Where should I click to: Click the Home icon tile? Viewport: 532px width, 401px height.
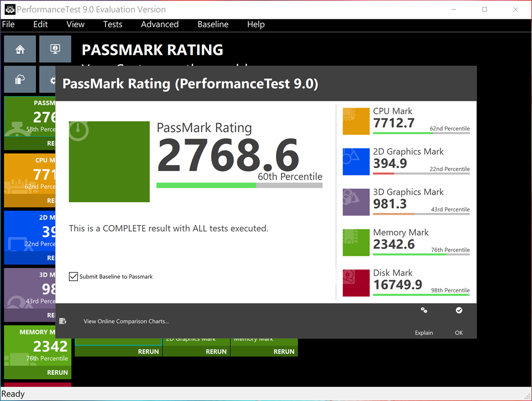pos(20,50)
